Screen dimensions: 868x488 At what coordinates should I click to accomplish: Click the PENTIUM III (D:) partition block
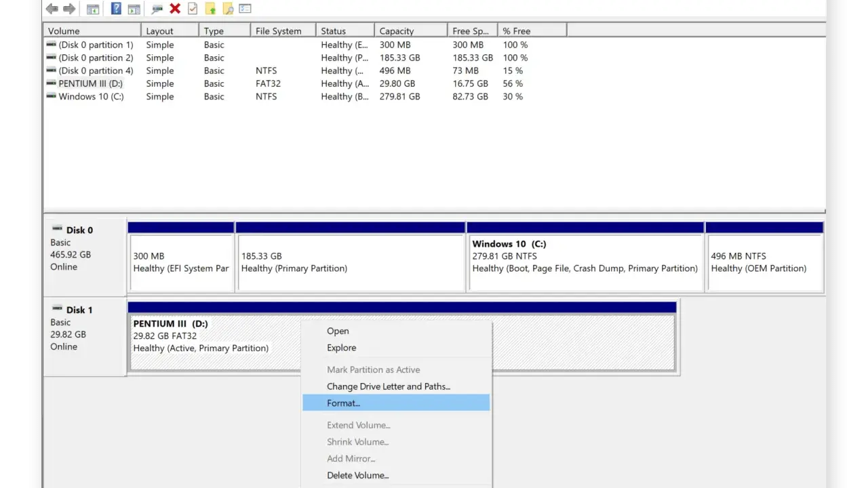point(403,337)
